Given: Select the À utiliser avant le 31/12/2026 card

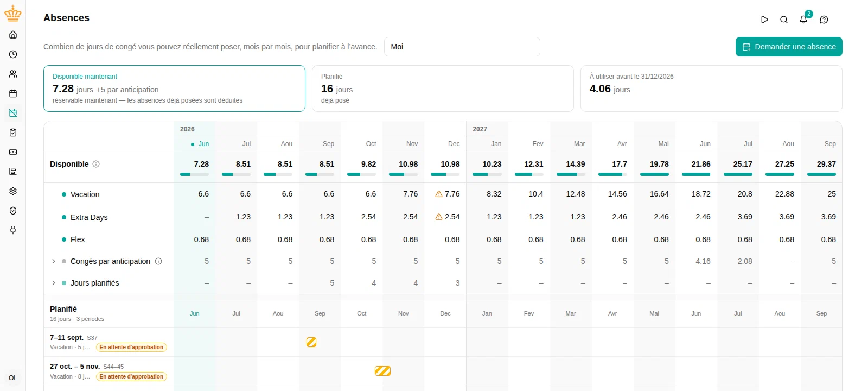Looking at the screenshot, I should click(x=711, y=89).
